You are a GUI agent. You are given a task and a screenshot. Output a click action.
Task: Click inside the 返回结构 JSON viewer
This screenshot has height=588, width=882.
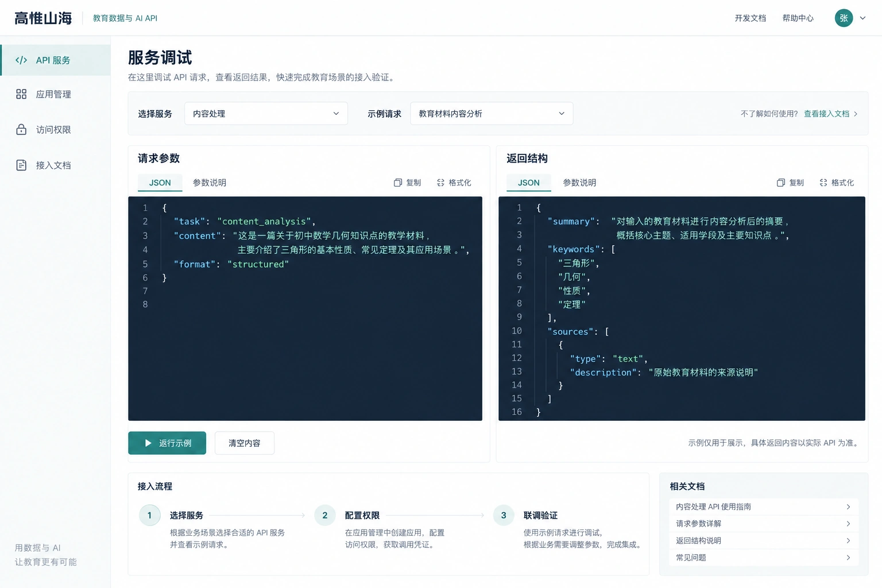[x=682, y=308]
